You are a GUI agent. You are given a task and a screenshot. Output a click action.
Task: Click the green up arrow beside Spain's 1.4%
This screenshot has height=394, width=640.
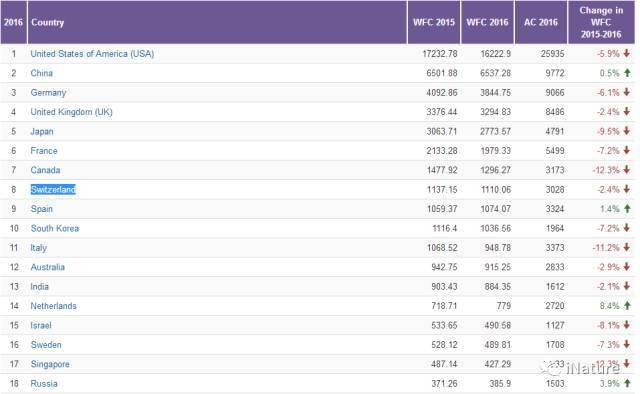pyautogui.click(x=627, y=209)
